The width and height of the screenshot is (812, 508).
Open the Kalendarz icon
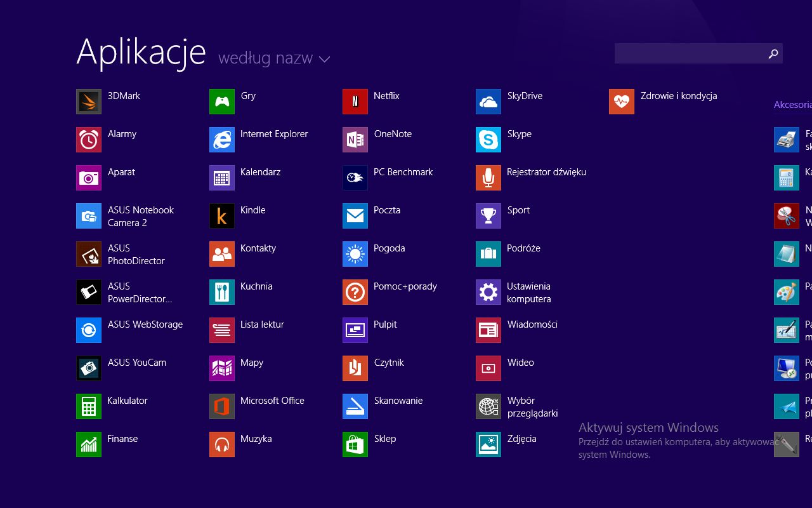tap(222, 178)
